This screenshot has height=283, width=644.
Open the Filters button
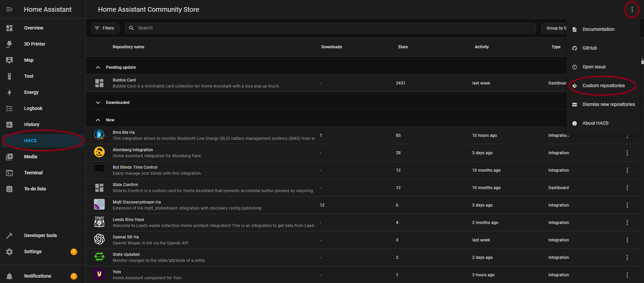(105, 28)
